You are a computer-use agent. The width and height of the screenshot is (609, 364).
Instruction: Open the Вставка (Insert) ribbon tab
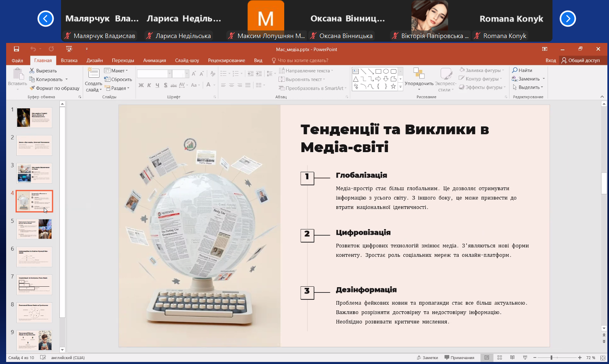69,61
